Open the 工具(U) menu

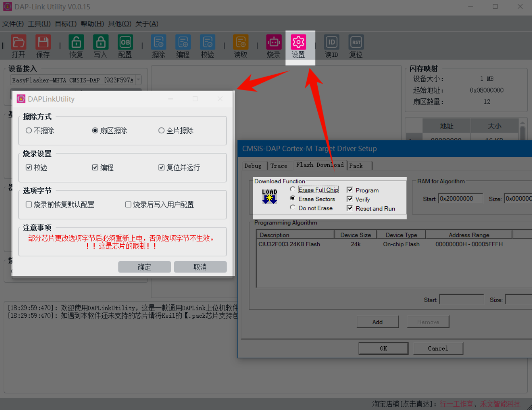[39, 24]
